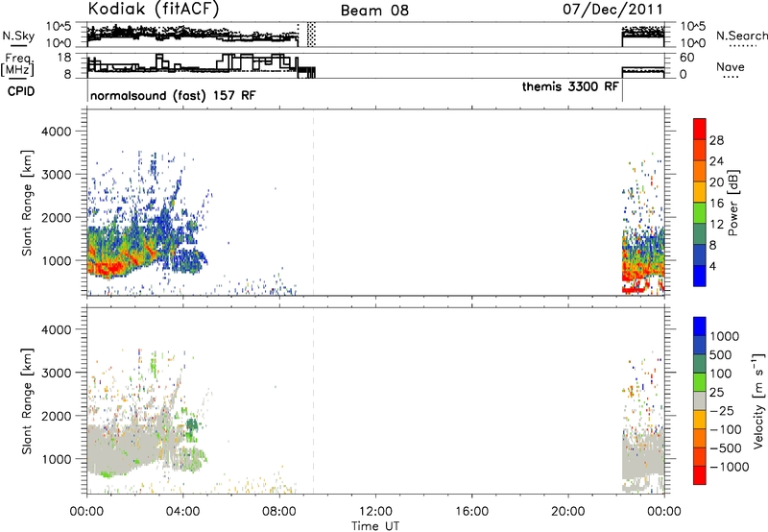Pick the gray Velocity segment between -25 and 25
Image resolution: width=768 pixels, height=532 pixels.
tap(700, 400)
